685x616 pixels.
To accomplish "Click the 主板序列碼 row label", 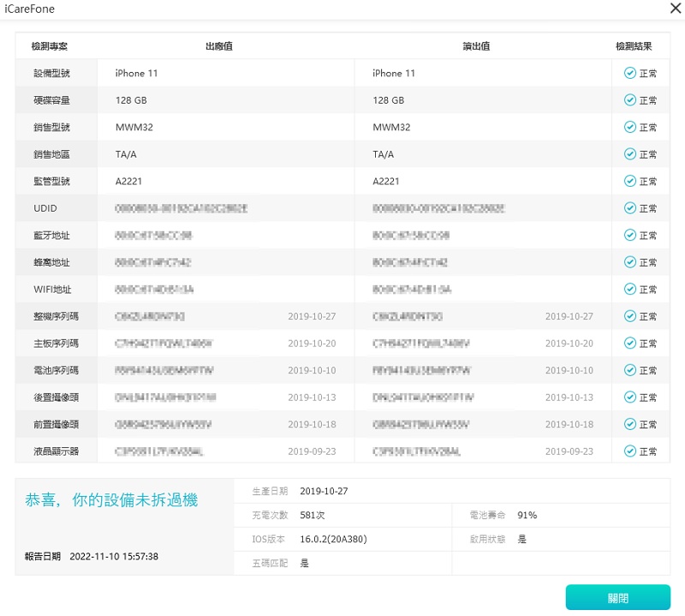I will [x=56, y=344].
